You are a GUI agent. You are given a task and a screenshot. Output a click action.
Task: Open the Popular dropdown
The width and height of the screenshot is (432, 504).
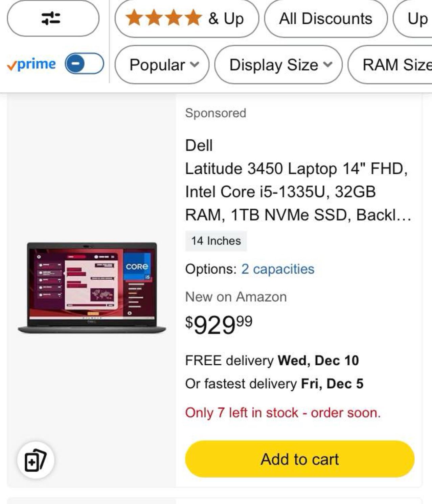162,65
